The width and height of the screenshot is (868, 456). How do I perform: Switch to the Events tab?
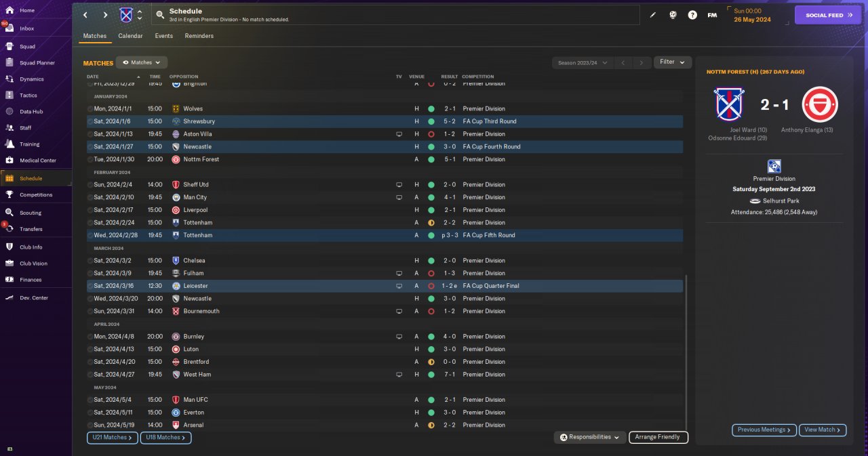point(163,36)
